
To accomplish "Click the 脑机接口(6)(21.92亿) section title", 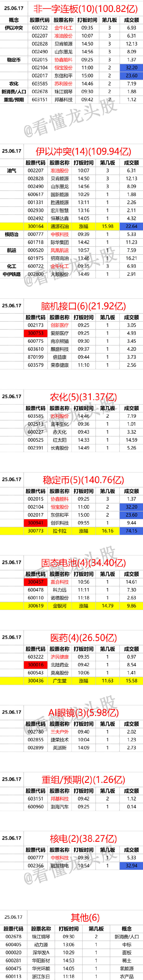I will tap(83, 306).
